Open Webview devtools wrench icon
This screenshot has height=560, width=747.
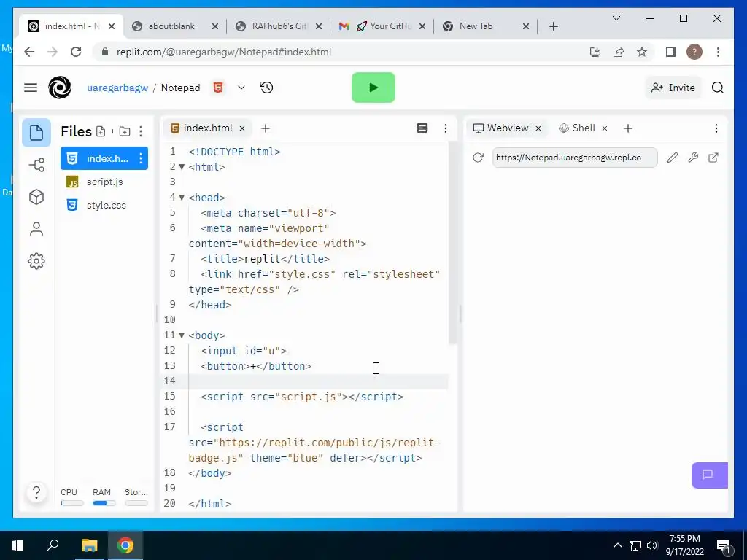tap(693, 157)
